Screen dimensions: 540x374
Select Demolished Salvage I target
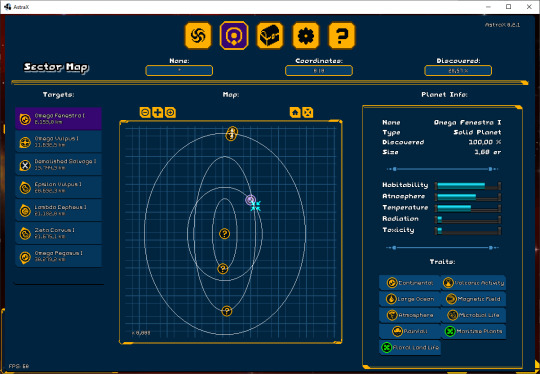(58, 165)
